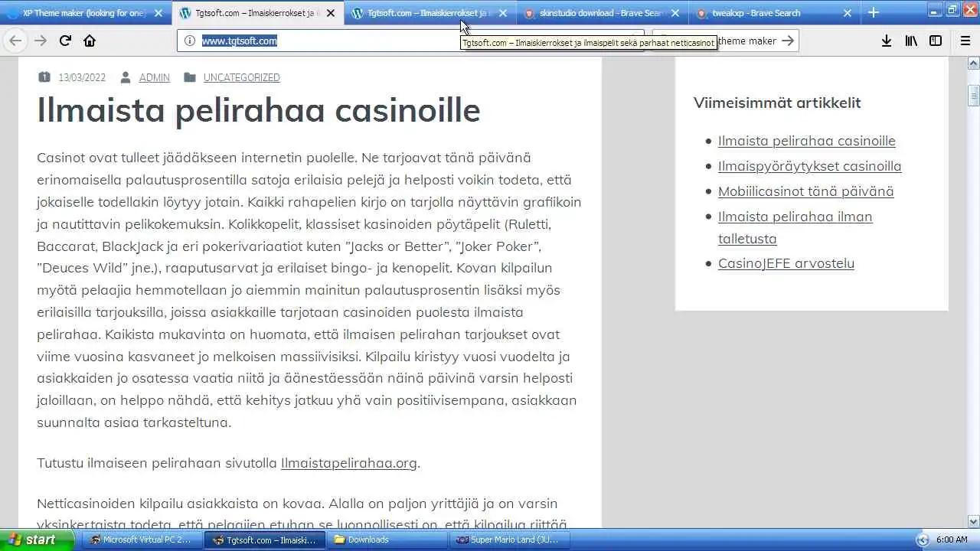This screenshot has height=551, width=980.
Task: Open the Windows Start menu
Action: pyautogui.click(x=37, y=540)
